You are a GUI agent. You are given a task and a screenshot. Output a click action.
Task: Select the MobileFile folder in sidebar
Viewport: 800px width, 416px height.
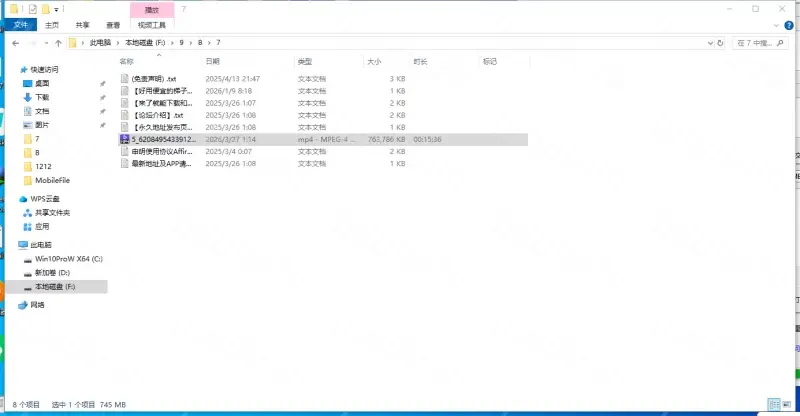point(52,180)
